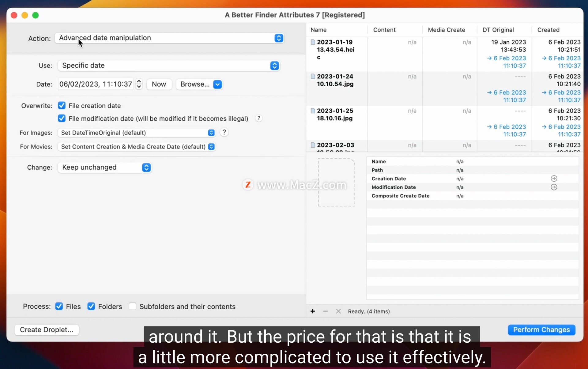Click the empty preview thumbnail box
The width and height of the screenshot is (588, 369).
pos(337,182)
